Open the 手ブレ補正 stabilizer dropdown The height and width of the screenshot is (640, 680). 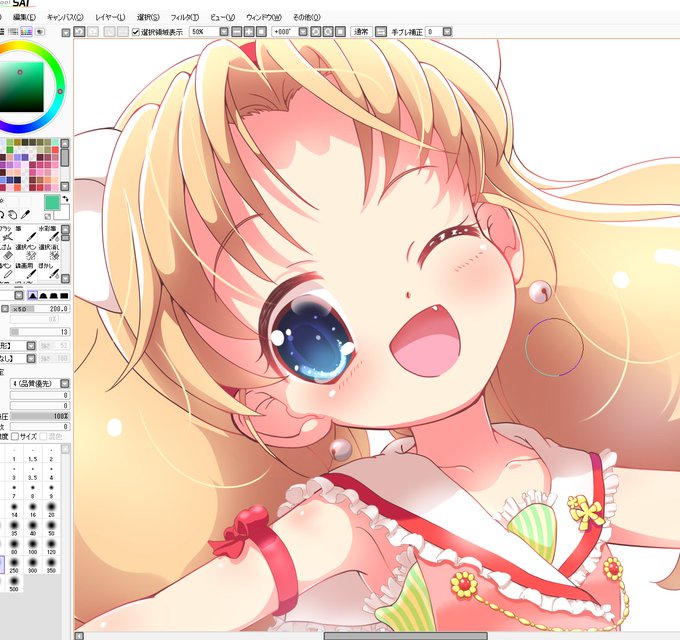[447, 32]
